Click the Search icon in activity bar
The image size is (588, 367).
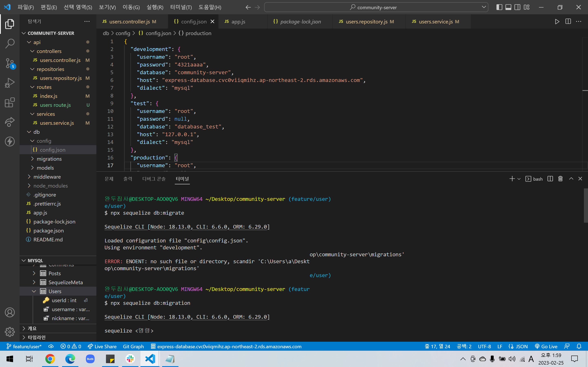click(x=10, y=43)
